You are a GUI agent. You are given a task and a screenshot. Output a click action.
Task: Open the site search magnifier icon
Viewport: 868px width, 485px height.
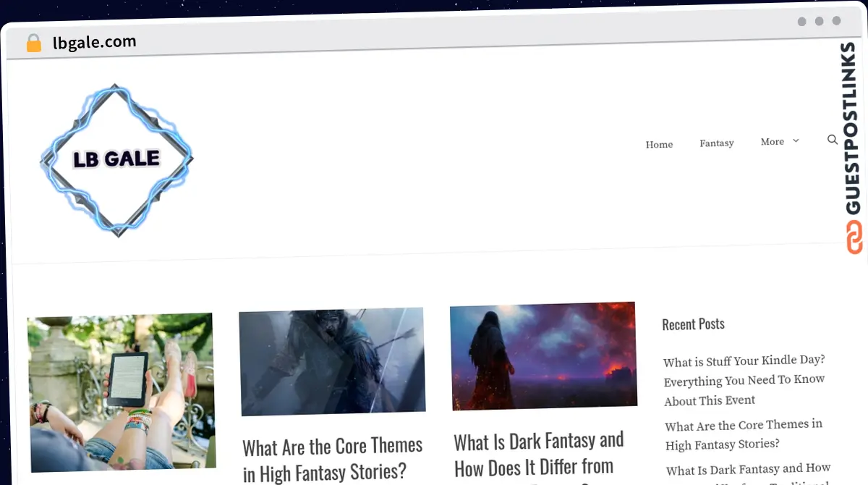tap(832, 140)
